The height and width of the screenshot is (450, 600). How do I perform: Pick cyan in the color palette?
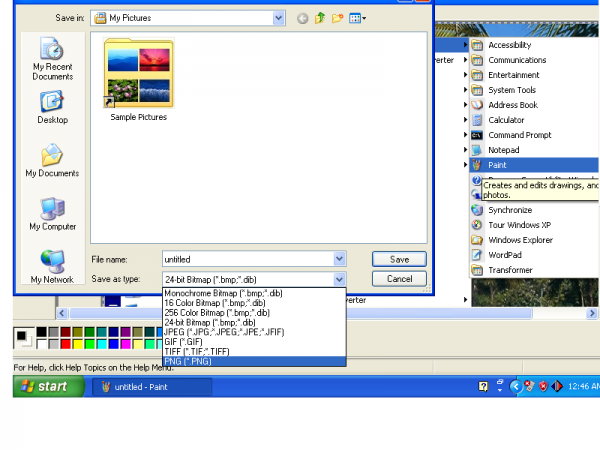click(x=101, y=344)
